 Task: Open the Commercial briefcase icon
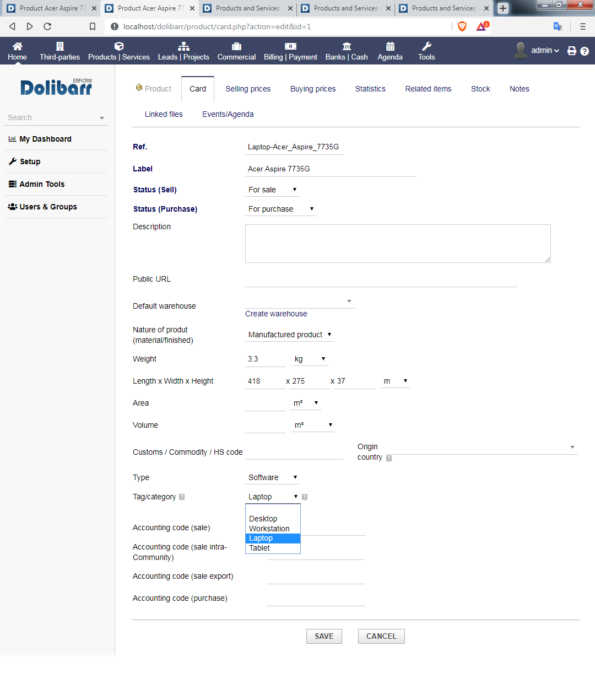(237, 46)
